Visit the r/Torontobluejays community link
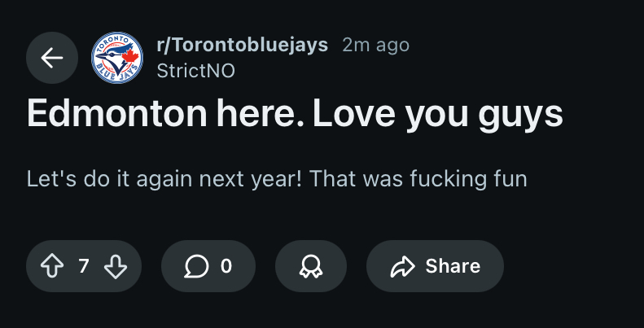This screenshot has width=644, height=328. [243, 45]
